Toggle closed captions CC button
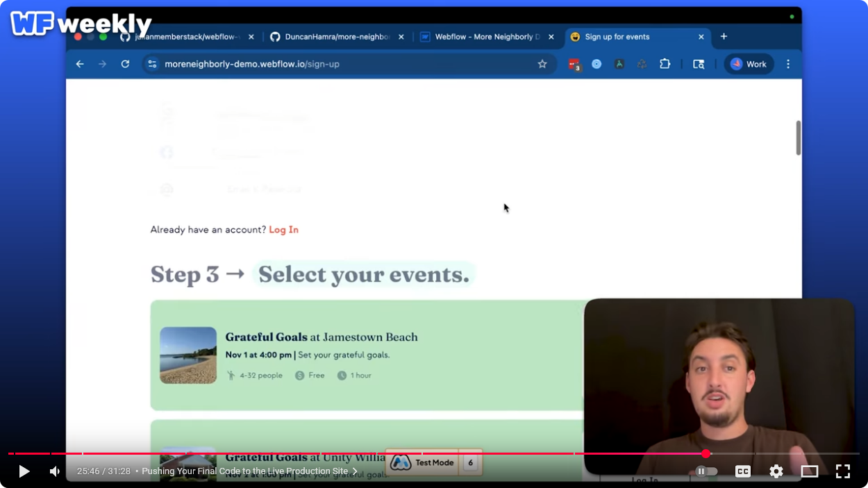 [x=742, y=471]
